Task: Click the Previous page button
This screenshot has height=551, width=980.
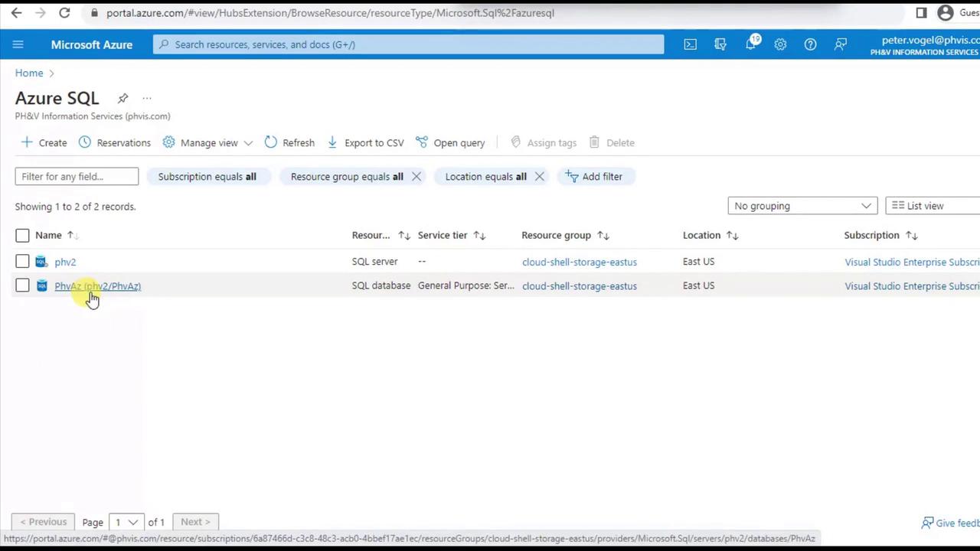Action: point(44,522)
